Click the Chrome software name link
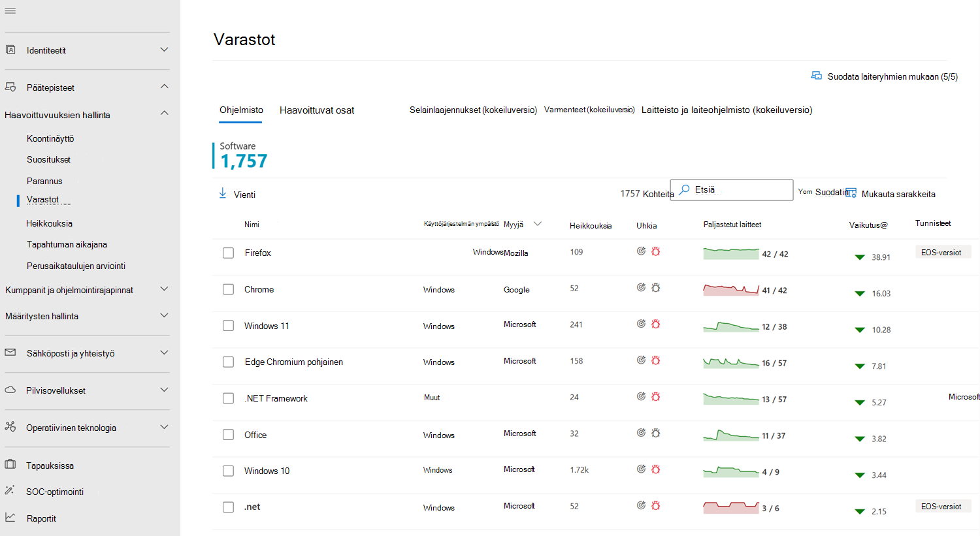The image size is (980, 536). 259,289
